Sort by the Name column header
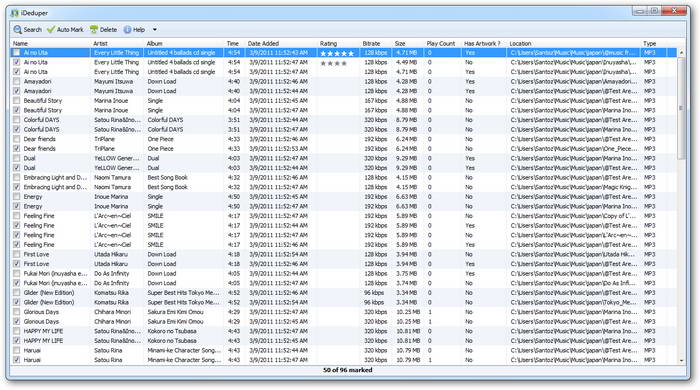The width and height of the screenshot is (700, 390). point(20,43)
